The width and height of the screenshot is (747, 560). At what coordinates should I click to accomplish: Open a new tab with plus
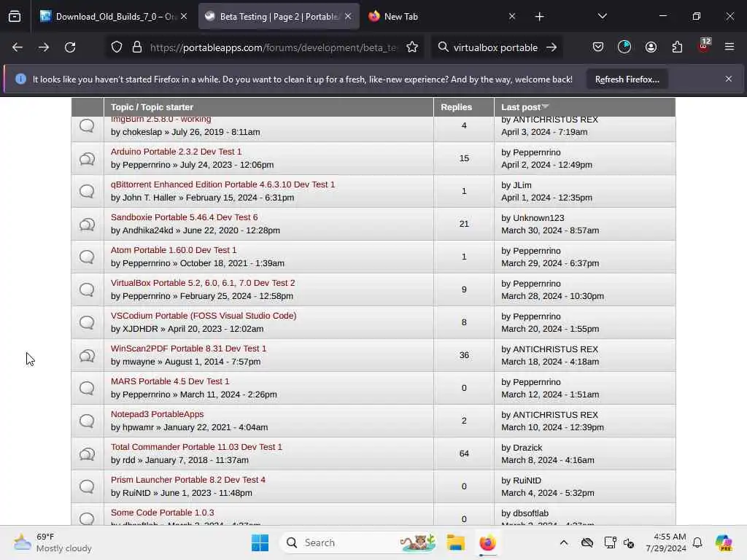[x=539, y=17]
